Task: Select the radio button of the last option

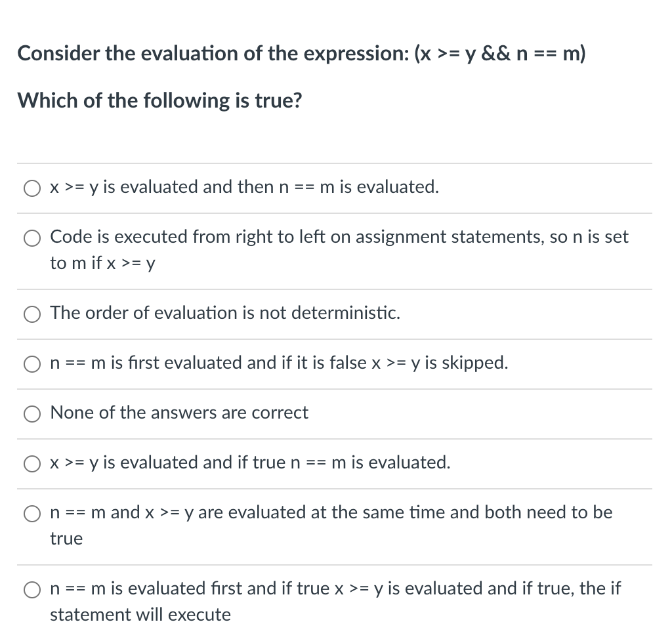Action: [31, 589]
